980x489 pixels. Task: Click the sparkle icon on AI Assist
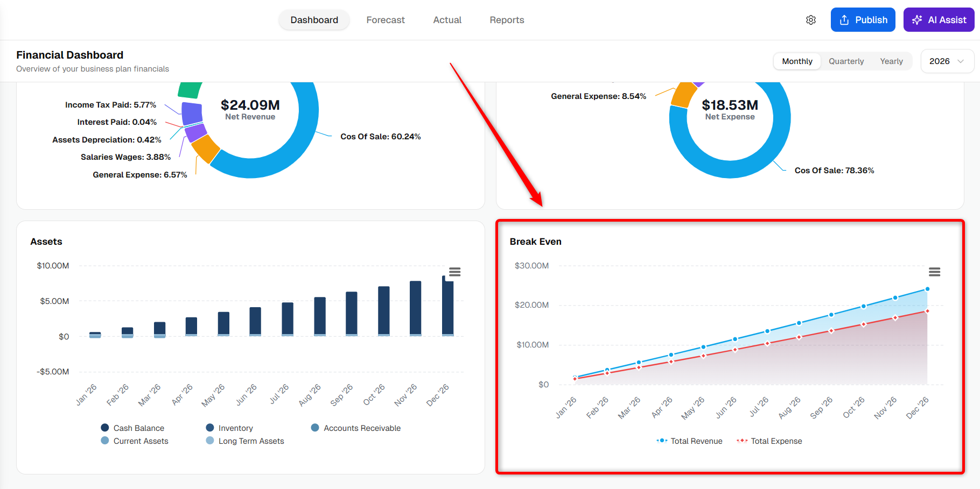tap(917, 20)
